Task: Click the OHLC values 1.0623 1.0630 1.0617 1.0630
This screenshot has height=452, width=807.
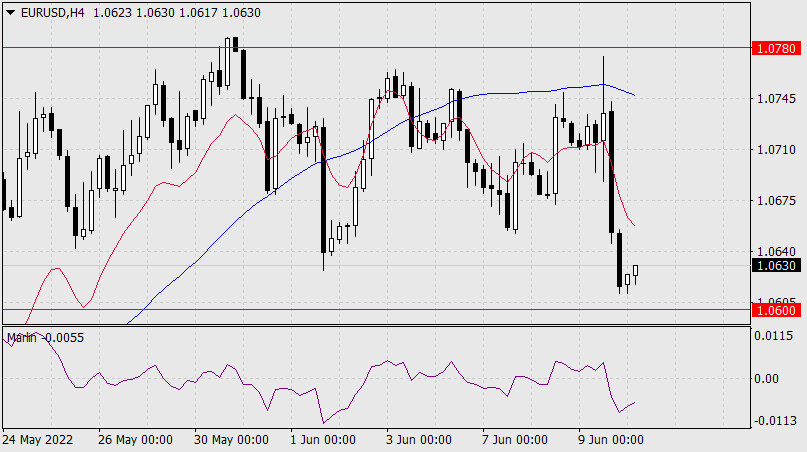Action: tap(177, 12)
